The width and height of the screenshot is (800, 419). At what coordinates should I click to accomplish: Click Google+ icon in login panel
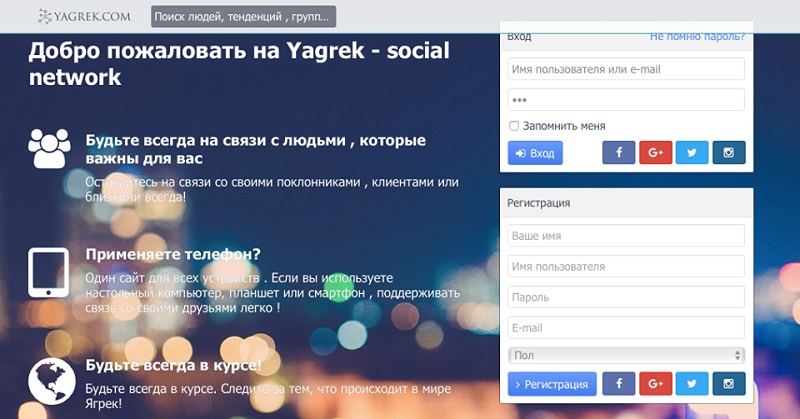point(655,153)
